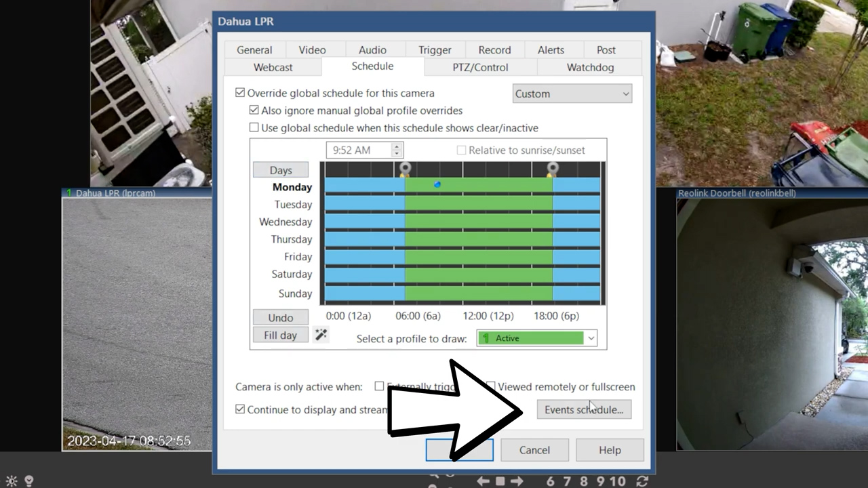
Task: Click the Undo button
Action: coord(281,317)
